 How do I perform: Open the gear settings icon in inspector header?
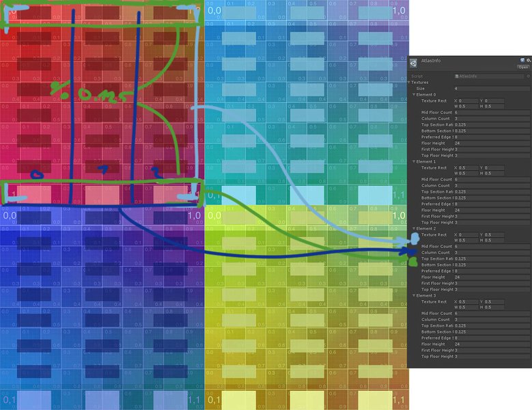coord(529,60)
